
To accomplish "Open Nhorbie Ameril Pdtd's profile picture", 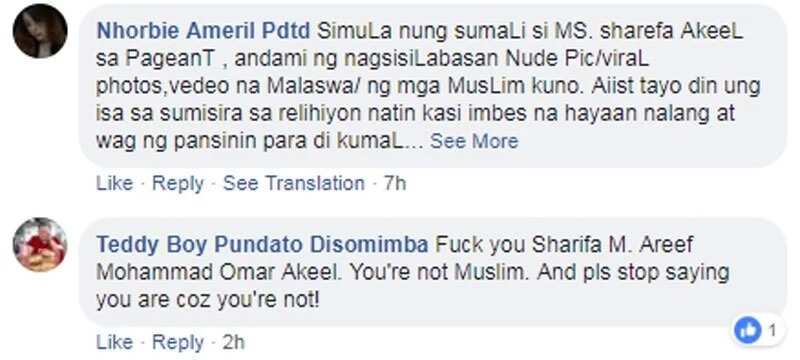I will click(x=40, y=32).
